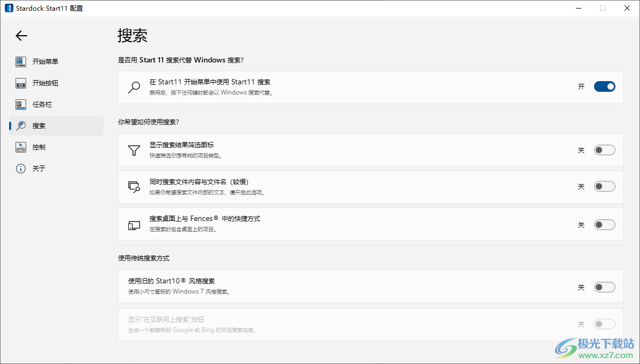Screen dimensions: 640x364
Task: Click '你希望如何使用搜索?' heading
Action: (x=148, y=122)
